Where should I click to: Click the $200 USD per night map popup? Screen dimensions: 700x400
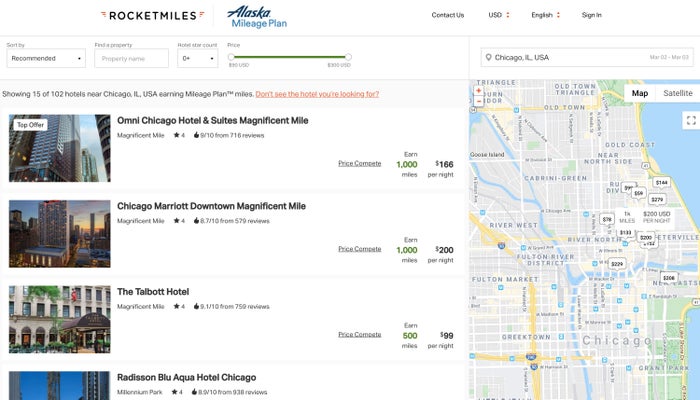coord(645,217)
